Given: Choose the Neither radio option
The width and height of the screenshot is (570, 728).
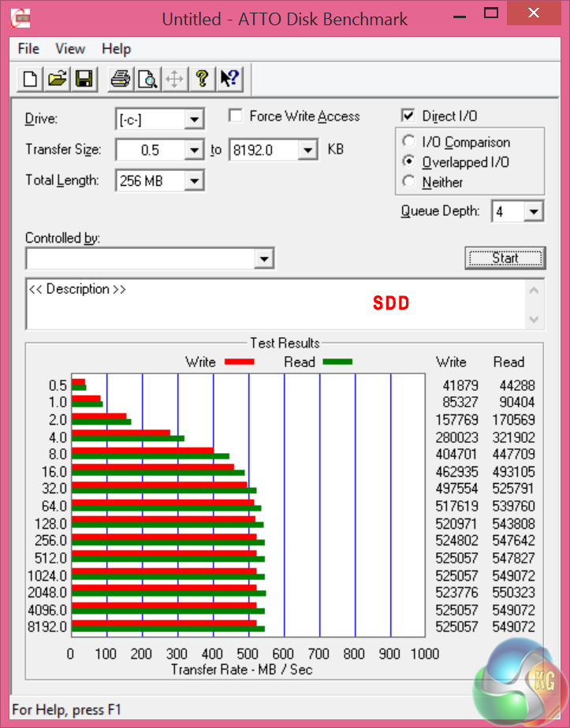Looking at the screenshot, I should (x=408, y=181).
